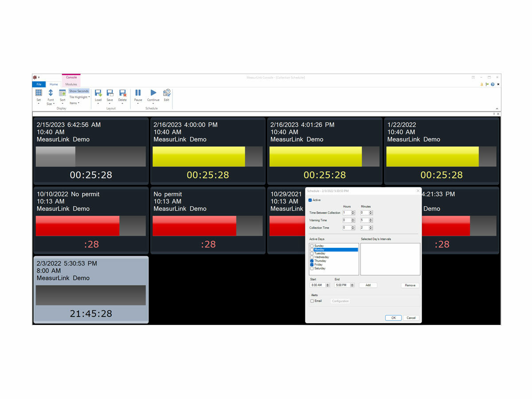Check the Tuesday checkbox
This screenshot has width=532, height=399.
pos(312,253)
